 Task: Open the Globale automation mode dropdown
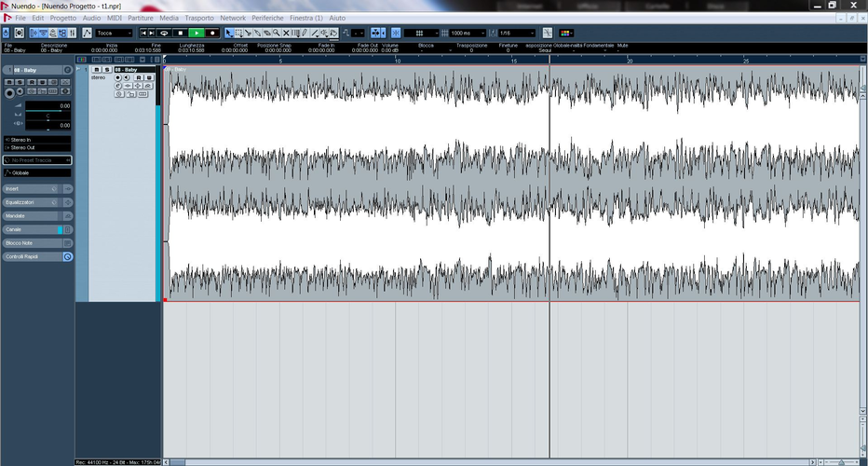tap(37, 172)
